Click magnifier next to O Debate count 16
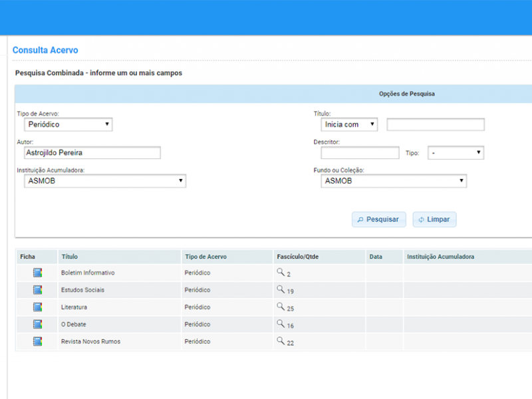This screenshot has width=532, height=399. (x=281, y=324)
